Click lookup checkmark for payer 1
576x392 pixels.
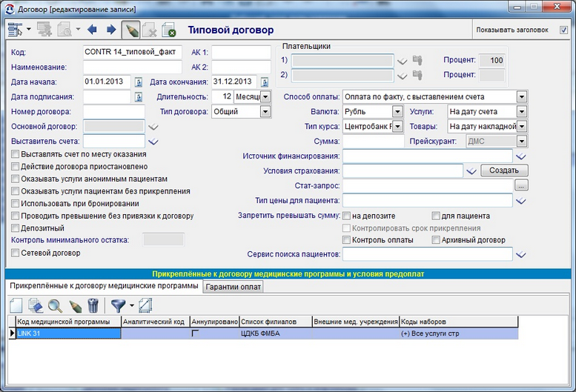tap(403, 61)
